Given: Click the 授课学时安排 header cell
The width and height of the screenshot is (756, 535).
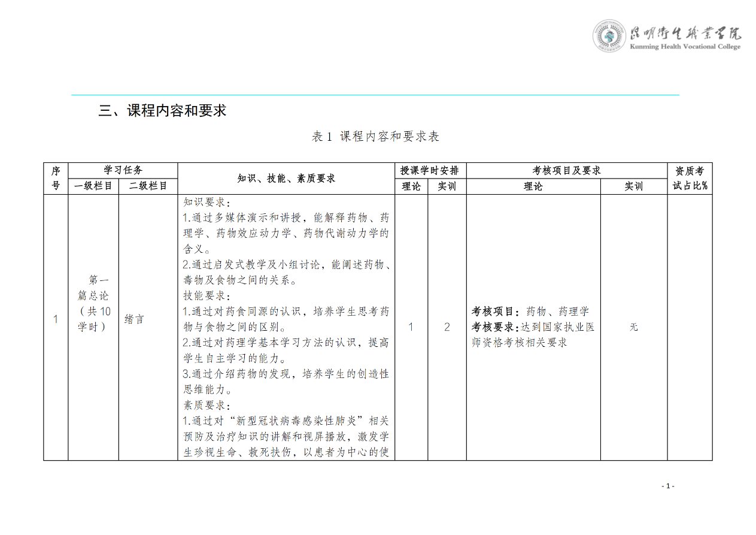Looking at the screenshot, I should (430, 171).
